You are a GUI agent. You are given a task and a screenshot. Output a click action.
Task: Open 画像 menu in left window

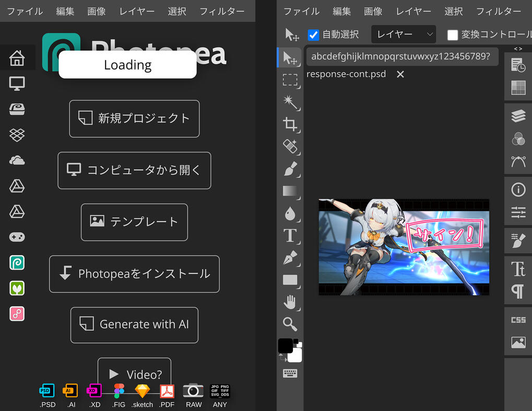[97, 11]
